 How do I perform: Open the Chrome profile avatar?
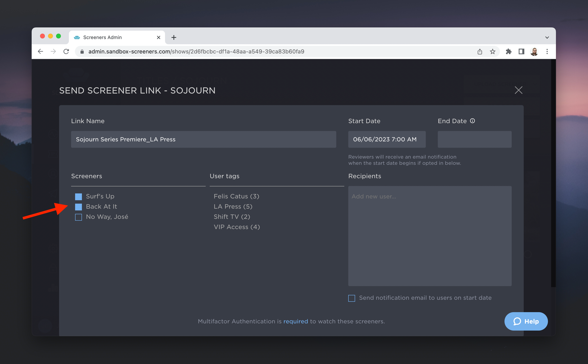point(534,51)
